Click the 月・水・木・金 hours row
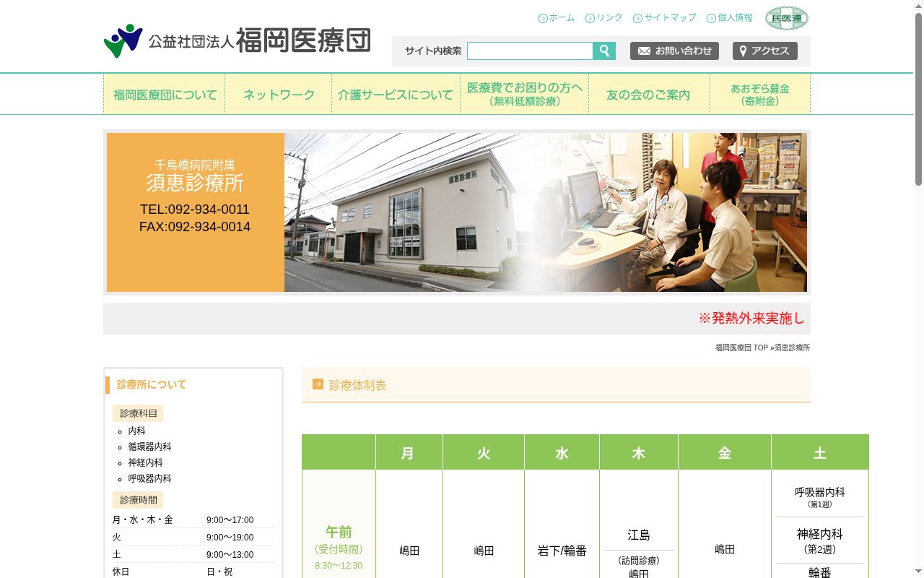This screenshot has width=924, height=578. pyautogui.click(x=193, y=519)
